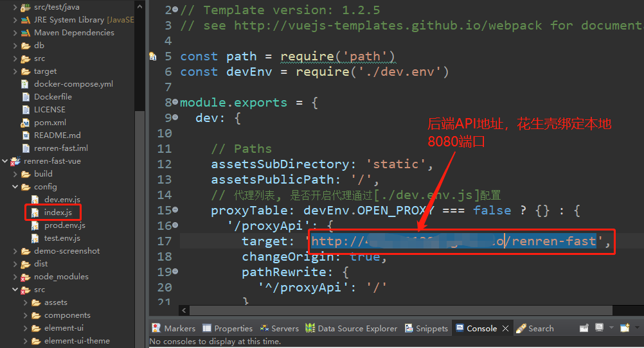Expand the node_modules folder

point(15,277)
